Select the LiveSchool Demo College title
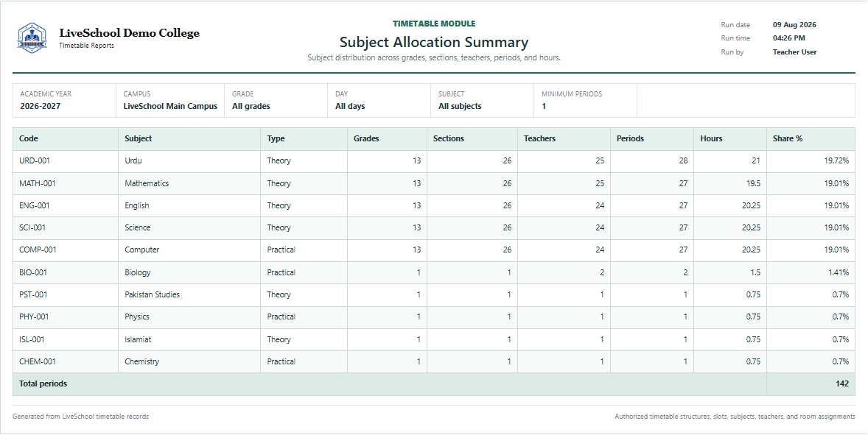 click(x=130, y=33)
